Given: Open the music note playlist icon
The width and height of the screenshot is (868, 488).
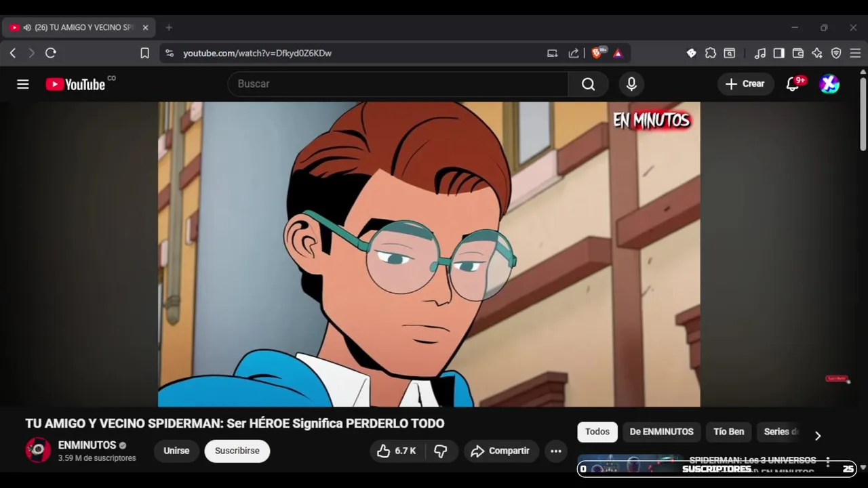Looking at the screenshot, I should click(x=760, y=53).
